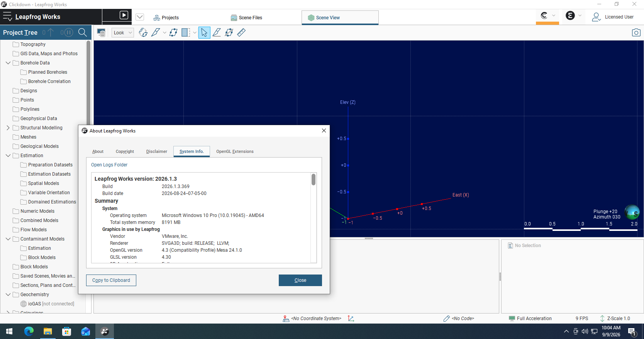Select the Geological Models folder

click(x=39, y=146)
